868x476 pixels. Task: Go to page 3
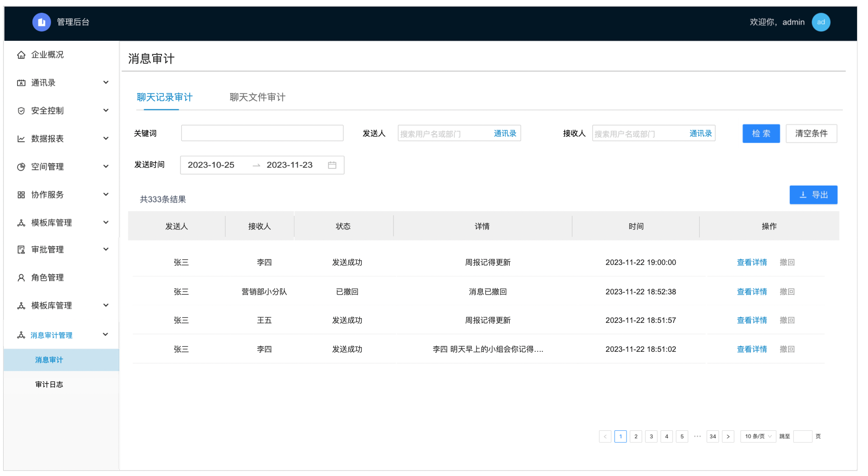point(651,437)
